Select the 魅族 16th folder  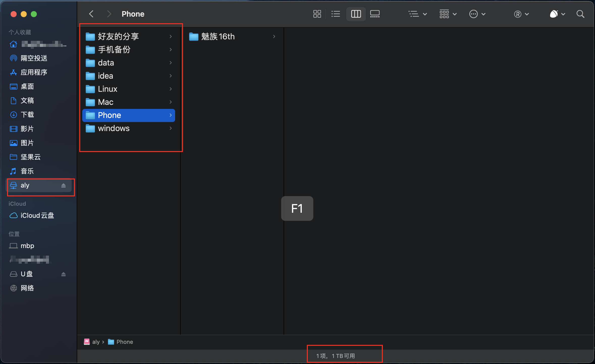coord(232,37)
